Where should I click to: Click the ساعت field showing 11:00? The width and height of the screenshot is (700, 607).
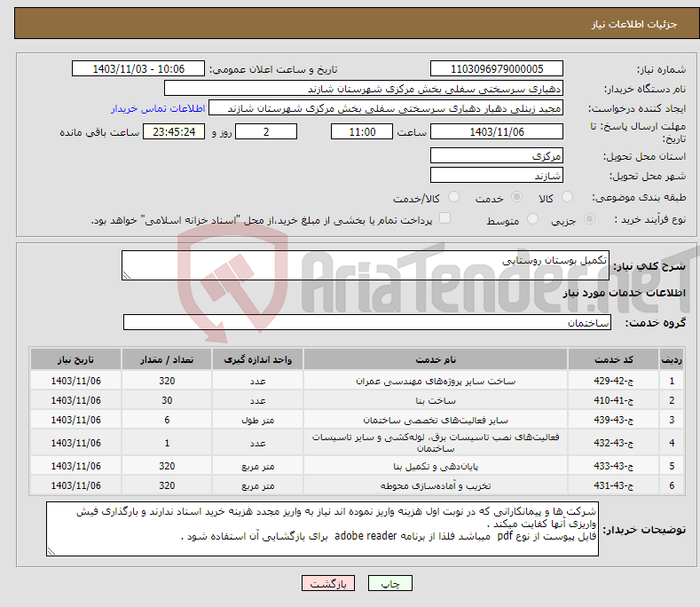(362, 131)
